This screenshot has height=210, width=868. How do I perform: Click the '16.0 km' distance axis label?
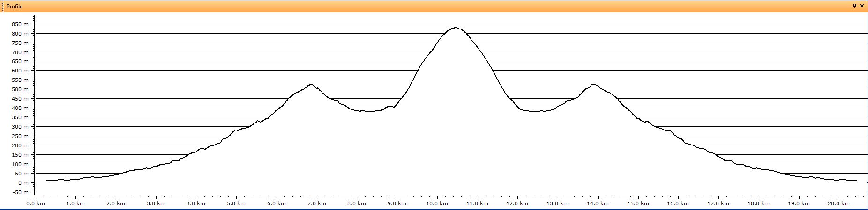tap(678, 204)
